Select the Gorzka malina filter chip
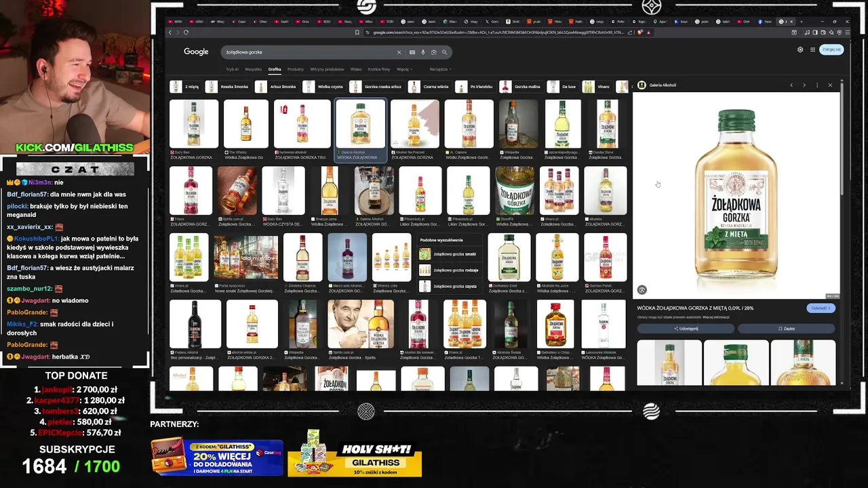868x488 pixels. point(521,87)
